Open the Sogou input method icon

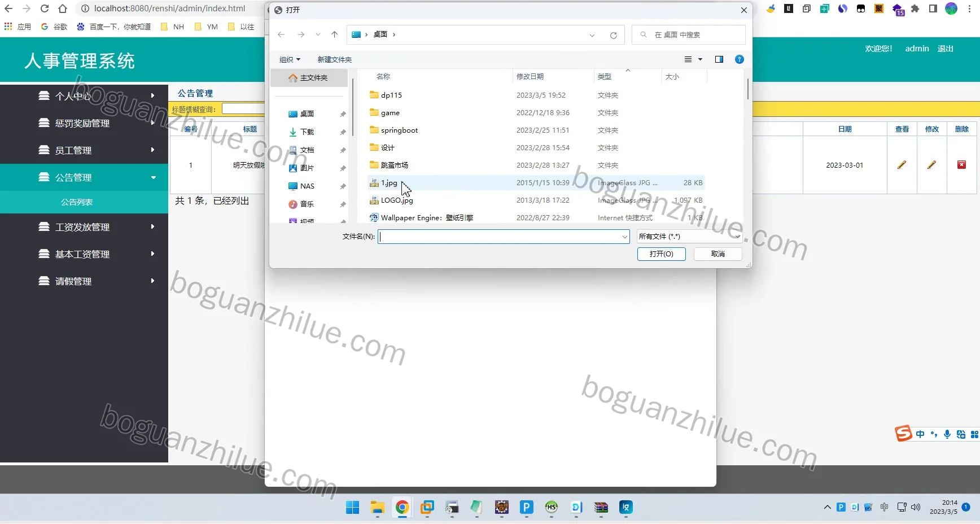coord(903,434)
